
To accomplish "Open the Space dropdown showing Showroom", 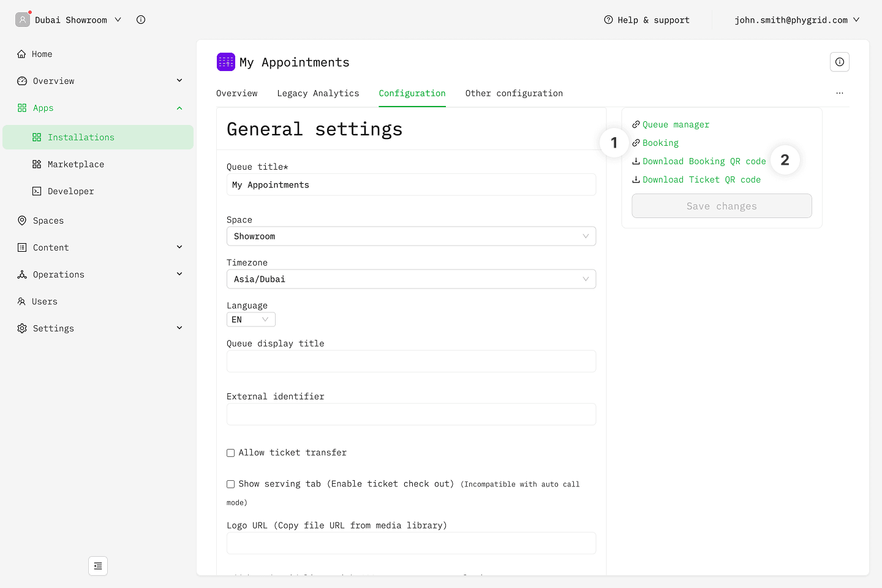I will [411, 236].
